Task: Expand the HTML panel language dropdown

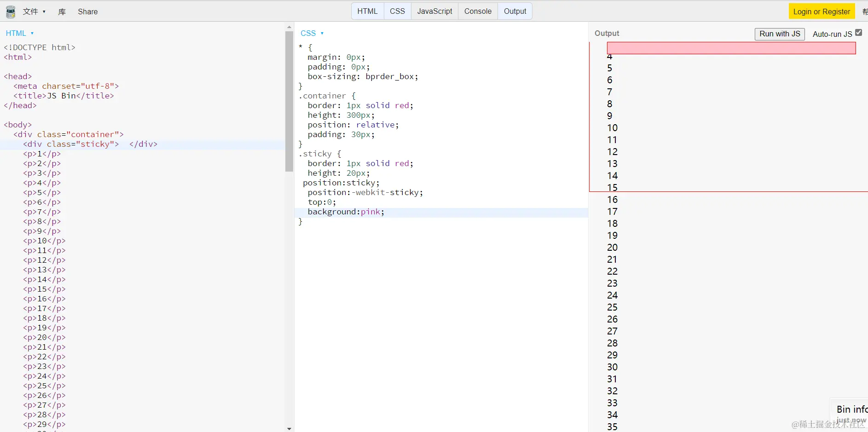Action: tap(20, 33)
